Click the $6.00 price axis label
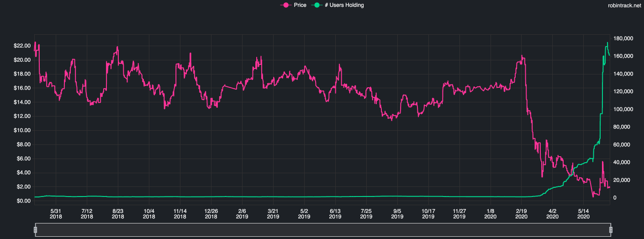Screen dimensions: 644x239 (x=23, y=159)
